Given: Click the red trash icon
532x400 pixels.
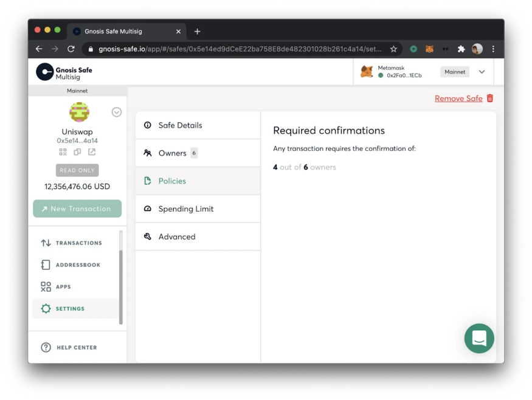Looking at the screenshot, I should click(490, 98).
